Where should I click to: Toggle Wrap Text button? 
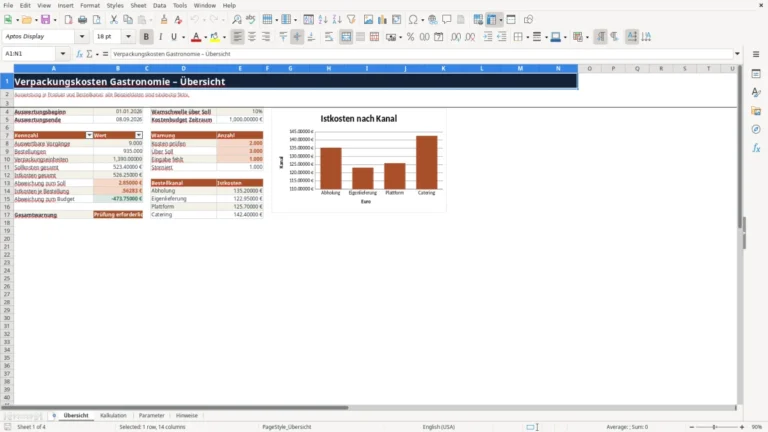(x=329, y=37)
